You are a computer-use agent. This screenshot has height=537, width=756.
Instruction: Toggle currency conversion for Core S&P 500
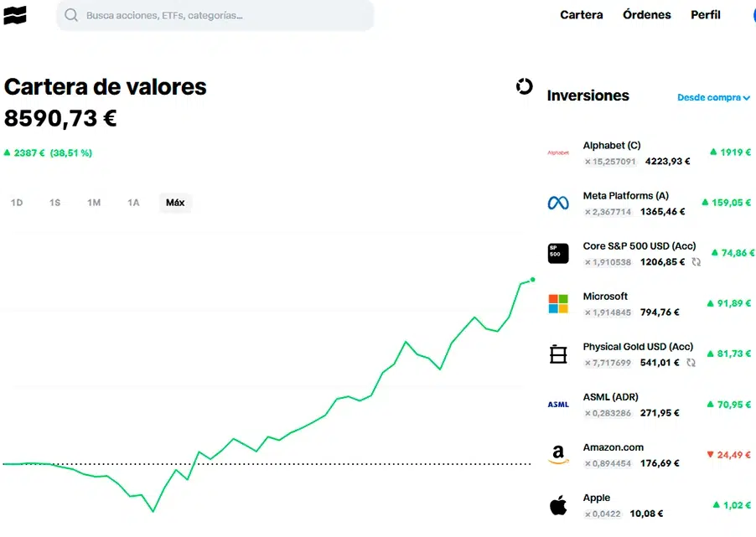tap(694, 262)
